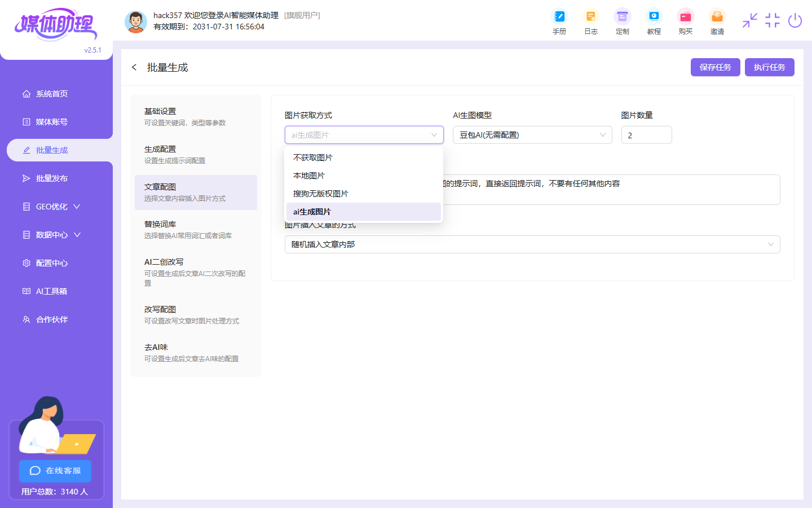The width and height of the screenshot is (812, 508).
Task: Select 批量生成 in sidebar
Action: [x=60, y=150]
